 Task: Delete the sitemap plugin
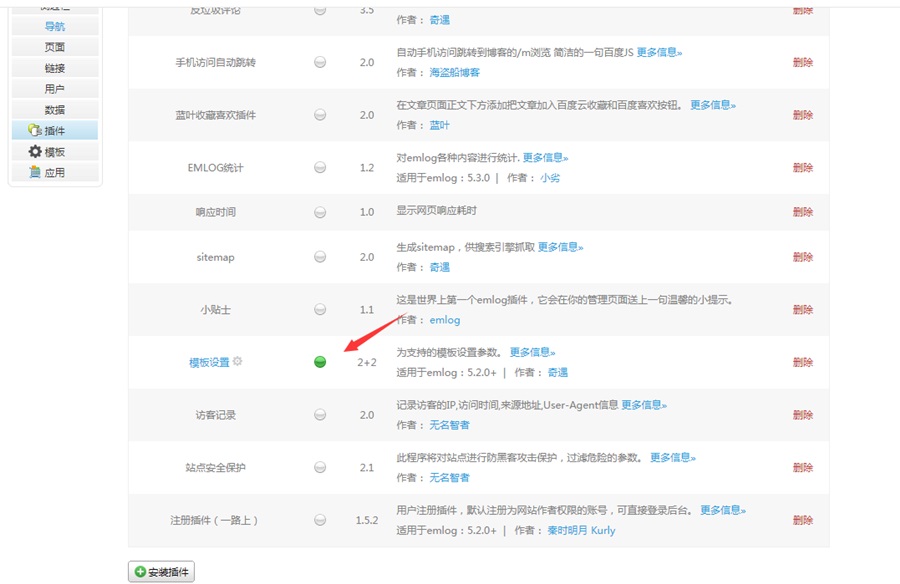(802, 257)
